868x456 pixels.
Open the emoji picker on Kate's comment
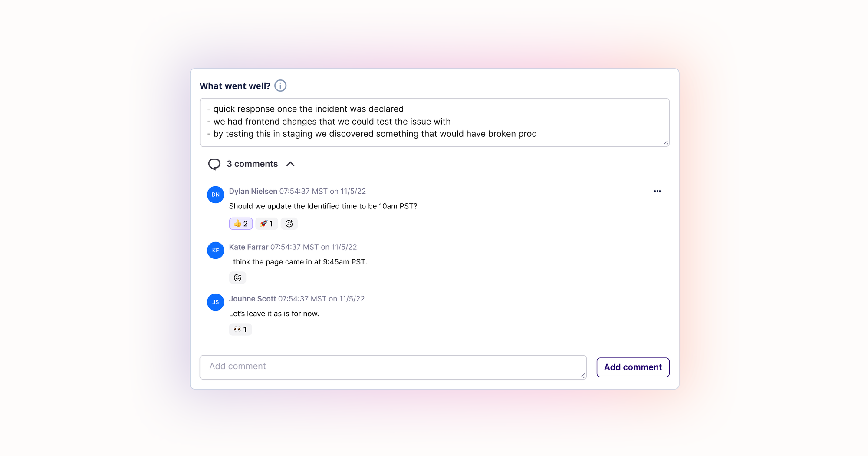point(237,277)
